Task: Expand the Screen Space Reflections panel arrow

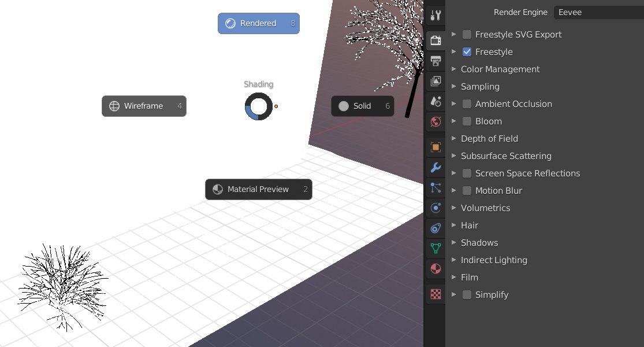Action: pos(454,173)
